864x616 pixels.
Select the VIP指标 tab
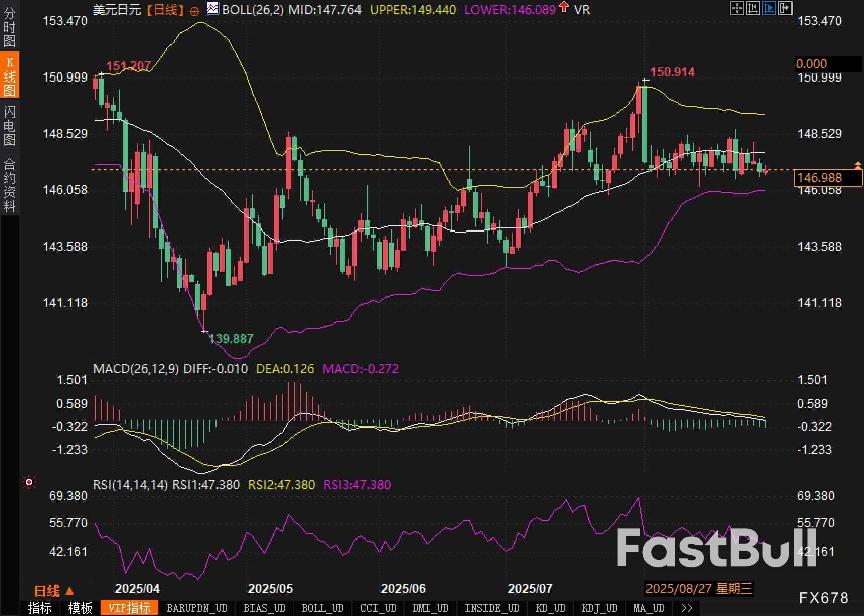pyautogui.click(x=129, y=608)
